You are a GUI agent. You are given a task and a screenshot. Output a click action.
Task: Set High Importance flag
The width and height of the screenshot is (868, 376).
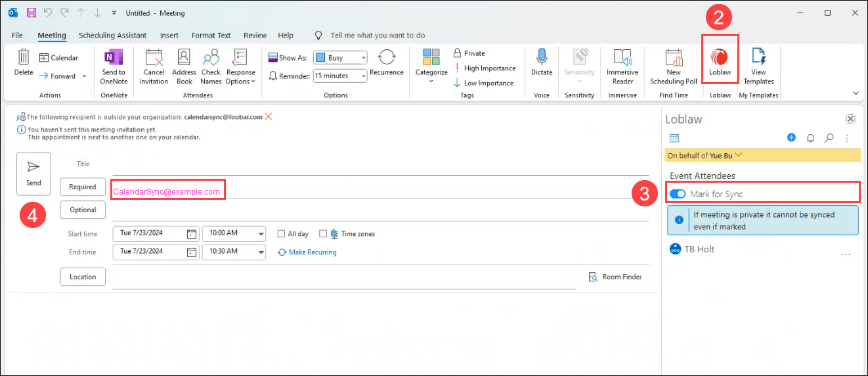[x=485, y=68]
